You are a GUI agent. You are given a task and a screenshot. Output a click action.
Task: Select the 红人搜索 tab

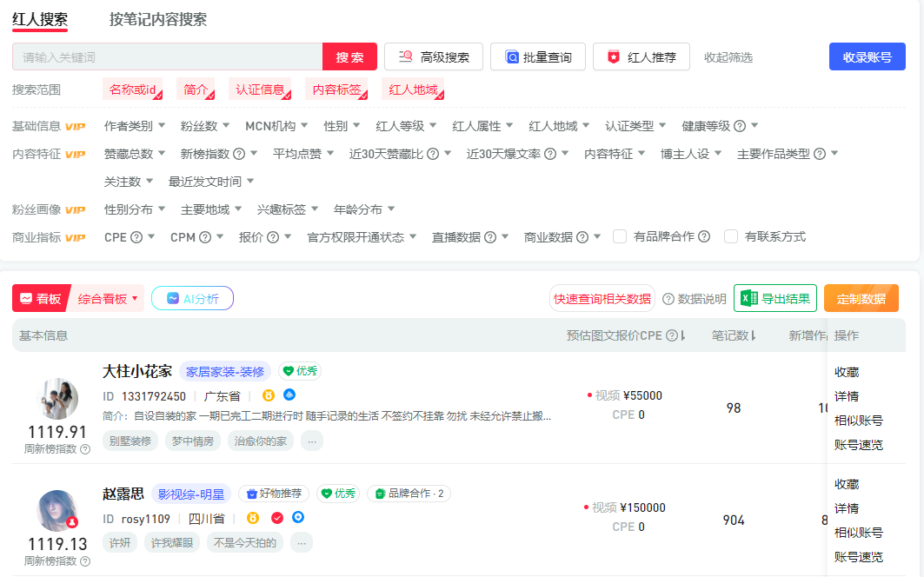tap(40, 19)
